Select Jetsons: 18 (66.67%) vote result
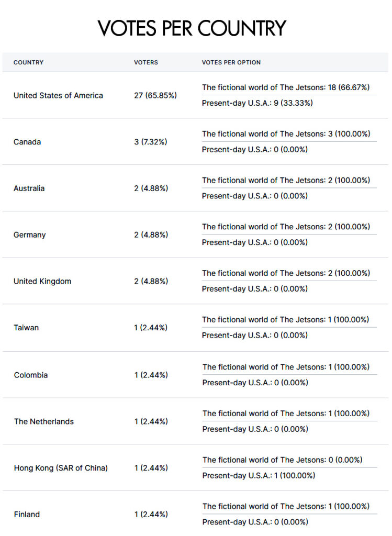392x536 pixels. point(286,87)
